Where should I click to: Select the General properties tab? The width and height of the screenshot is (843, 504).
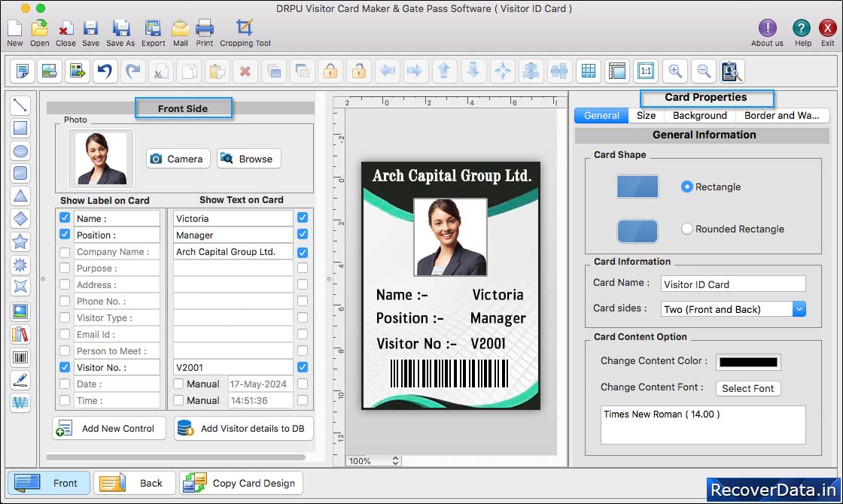coord(601,116)
